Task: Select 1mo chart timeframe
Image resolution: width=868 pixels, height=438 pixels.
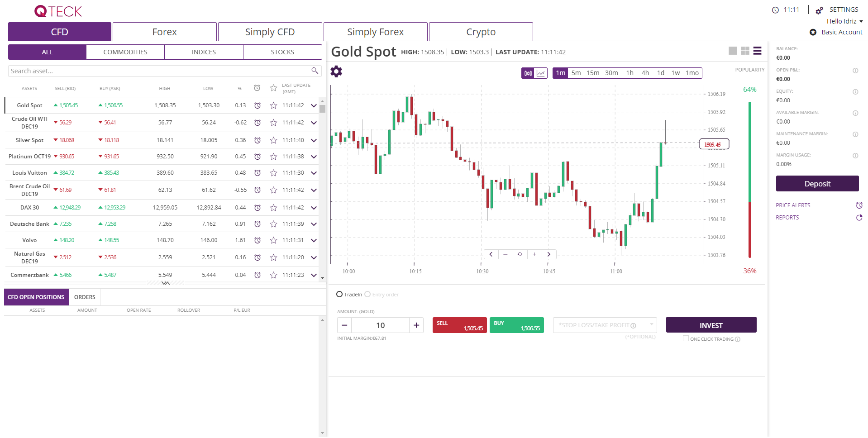Action: coord(692,73)
